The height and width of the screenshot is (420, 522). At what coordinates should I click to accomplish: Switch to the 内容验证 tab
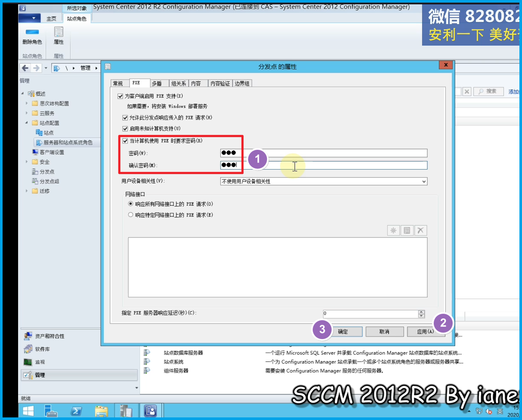[x=220, y=83]
